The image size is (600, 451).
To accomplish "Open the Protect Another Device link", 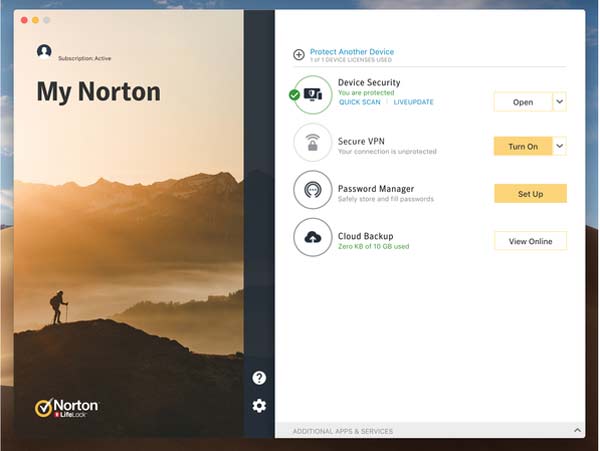I will [352, 52].
